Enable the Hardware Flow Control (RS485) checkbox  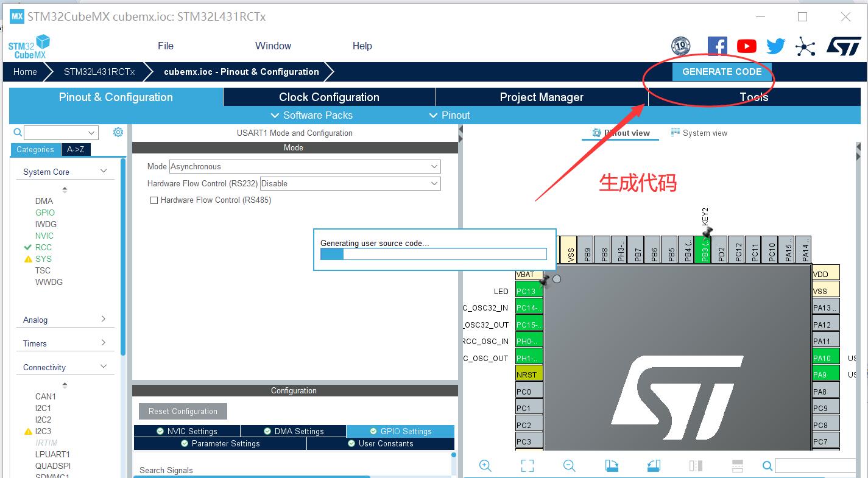click(x=154, y=200)
